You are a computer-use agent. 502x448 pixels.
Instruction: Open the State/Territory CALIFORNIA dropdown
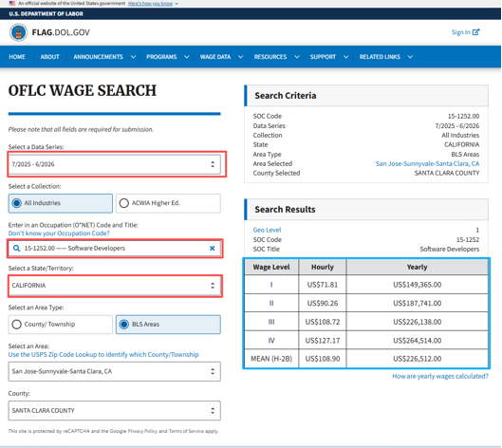tap(114, 286)
